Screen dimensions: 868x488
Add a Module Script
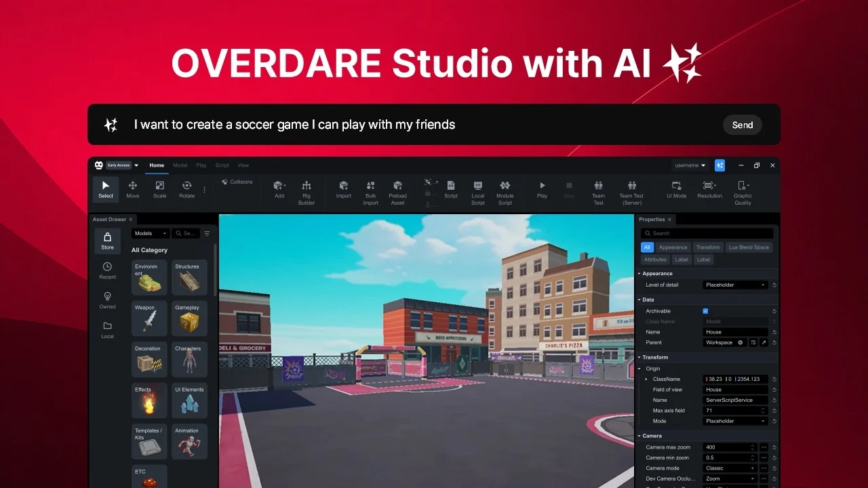click(505, 192)
